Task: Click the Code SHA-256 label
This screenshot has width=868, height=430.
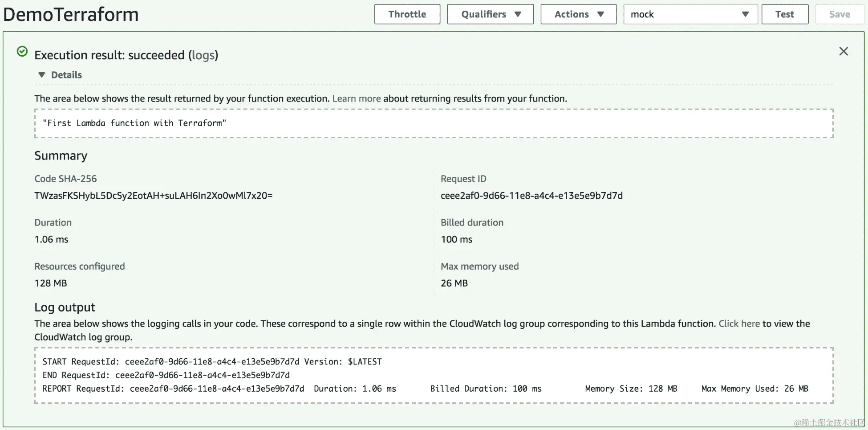Action: (x=65, y=179)
